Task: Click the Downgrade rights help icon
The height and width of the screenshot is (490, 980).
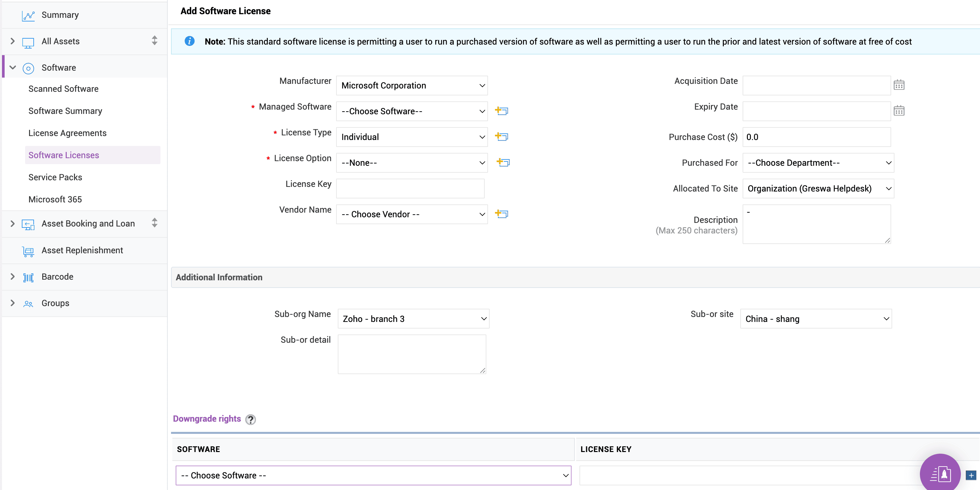Action: click(x=250, y=419)
